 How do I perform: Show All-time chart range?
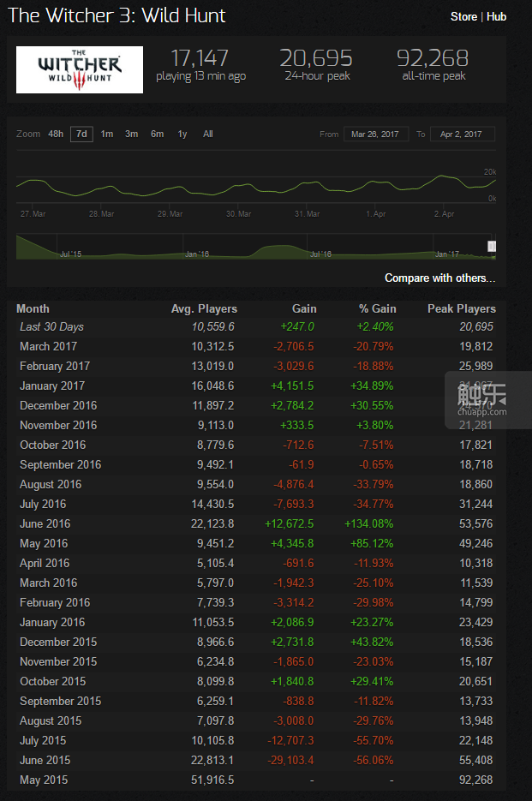[208, 134]
